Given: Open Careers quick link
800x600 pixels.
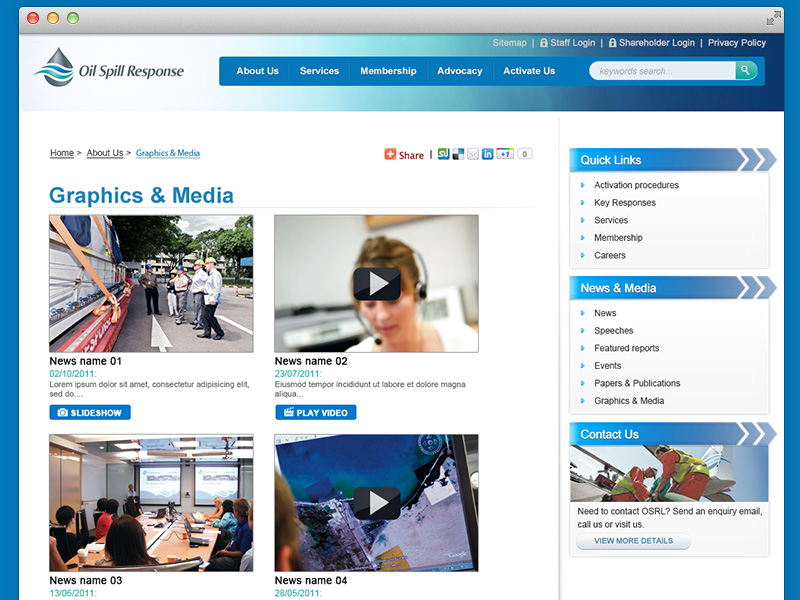Looking at the screenshot, I should coord(609,255).
